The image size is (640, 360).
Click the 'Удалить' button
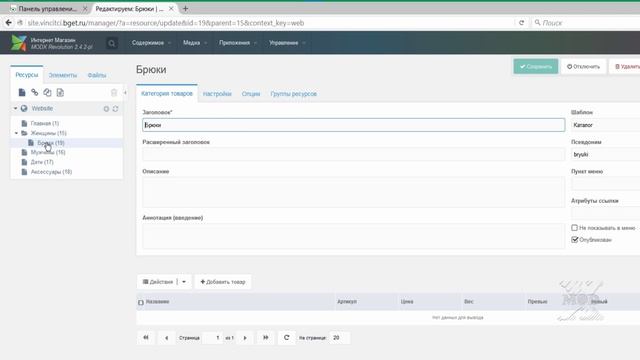(625, 67)
